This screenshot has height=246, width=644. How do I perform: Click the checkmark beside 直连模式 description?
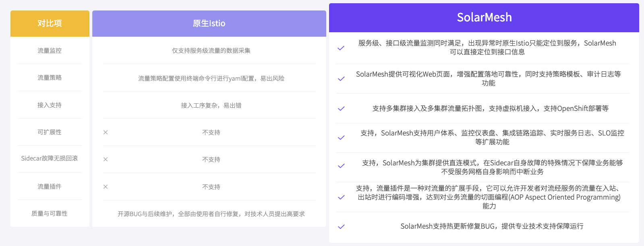tap(341, 166)
